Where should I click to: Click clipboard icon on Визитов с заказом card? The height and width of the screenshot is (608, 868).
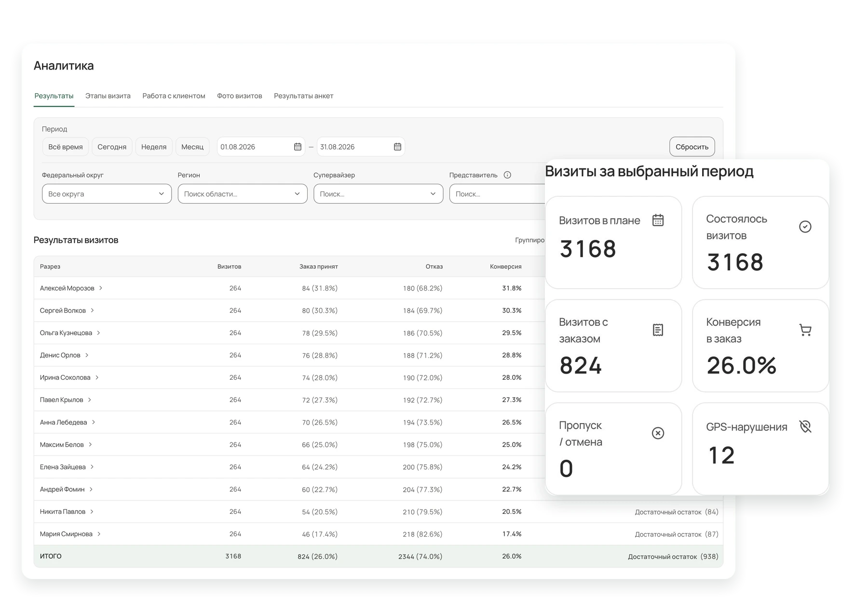[658, 330]
